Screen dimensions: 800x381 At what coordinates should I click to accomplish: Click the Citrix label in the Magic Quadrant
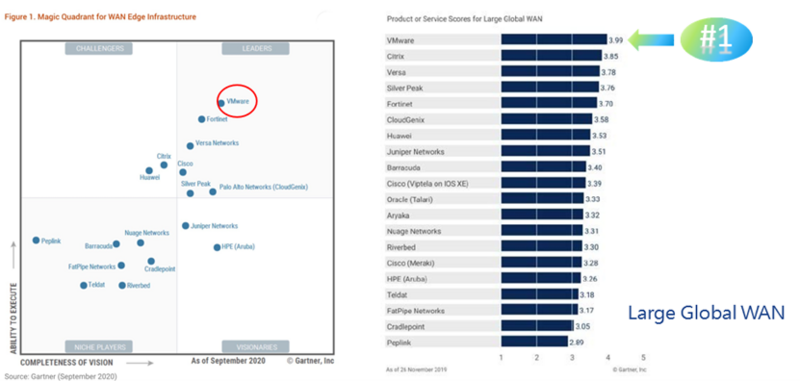coord(164,156)
